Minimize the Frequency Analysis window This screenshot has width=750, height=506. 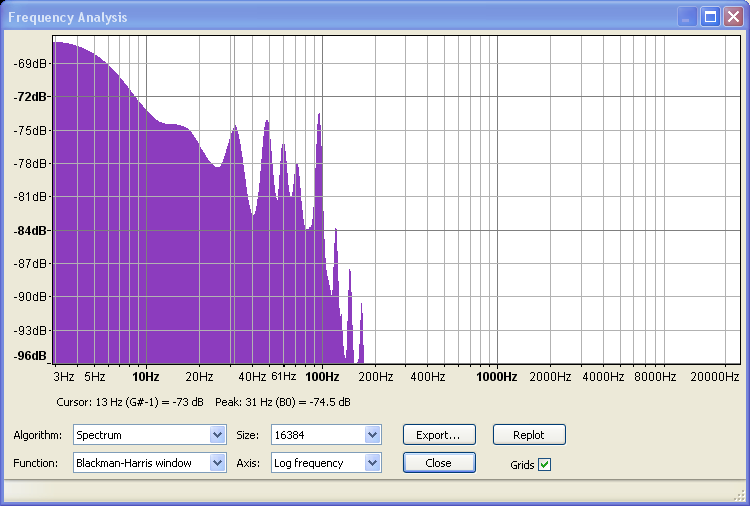[x=687, y=17]
